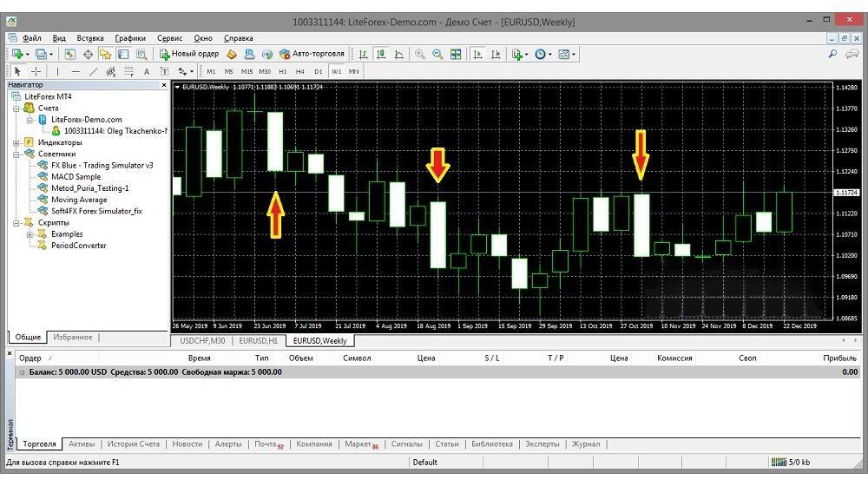
Task: Click the Новый ордер (New Order) button
Action: coord(189,54)
